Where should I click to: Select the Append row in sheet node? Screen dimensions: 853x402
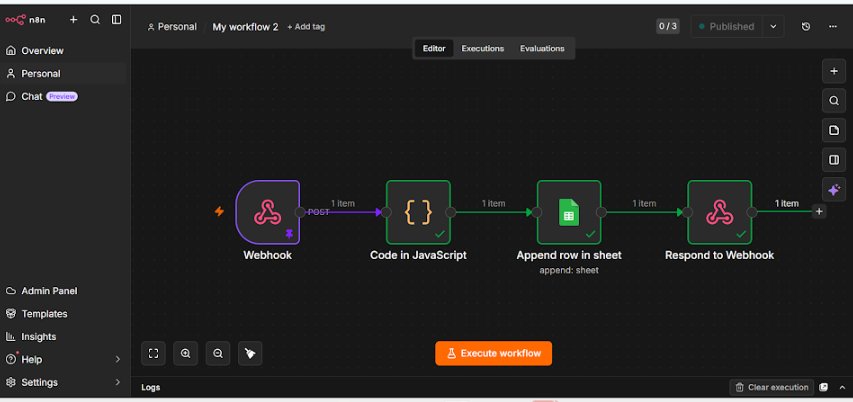[x=569, y=212]
